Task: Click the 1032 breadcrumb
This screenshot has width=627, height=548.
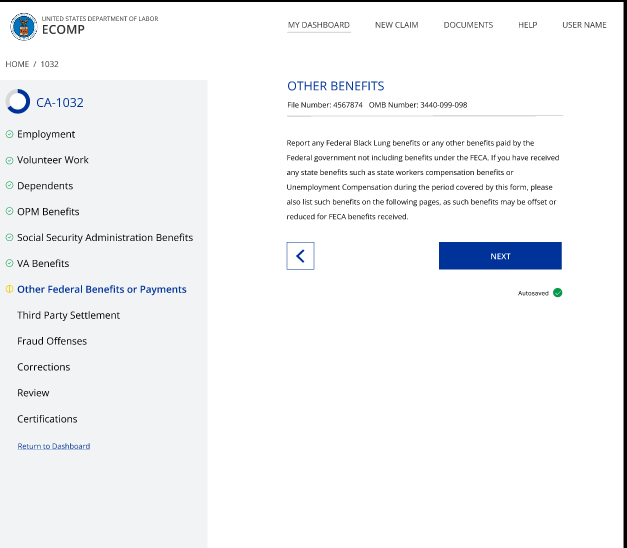Action: tap(49, 64)
